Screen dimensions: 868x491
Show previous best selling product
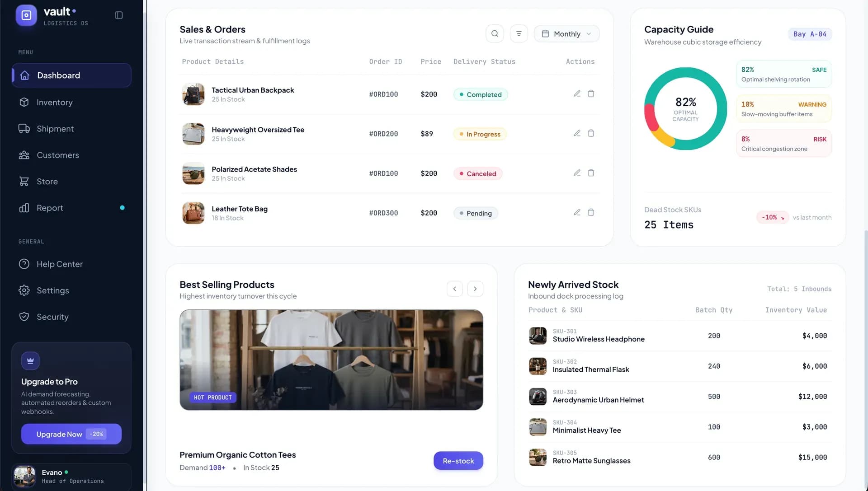[x=454, y=289]
